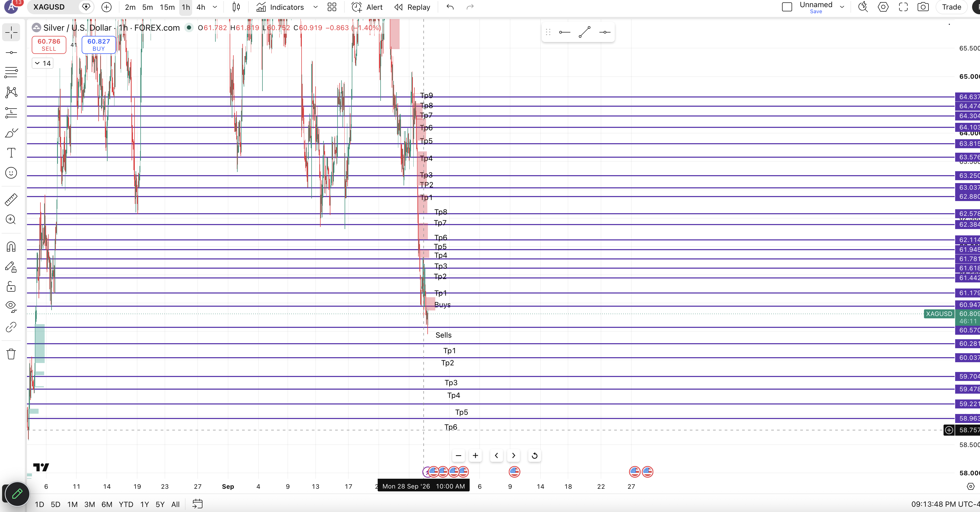Open timezone menu 09:13:48 PM UTC-4
Image resolution: width=980 pixels, height=512 pixels.
(x=945, y=504)
